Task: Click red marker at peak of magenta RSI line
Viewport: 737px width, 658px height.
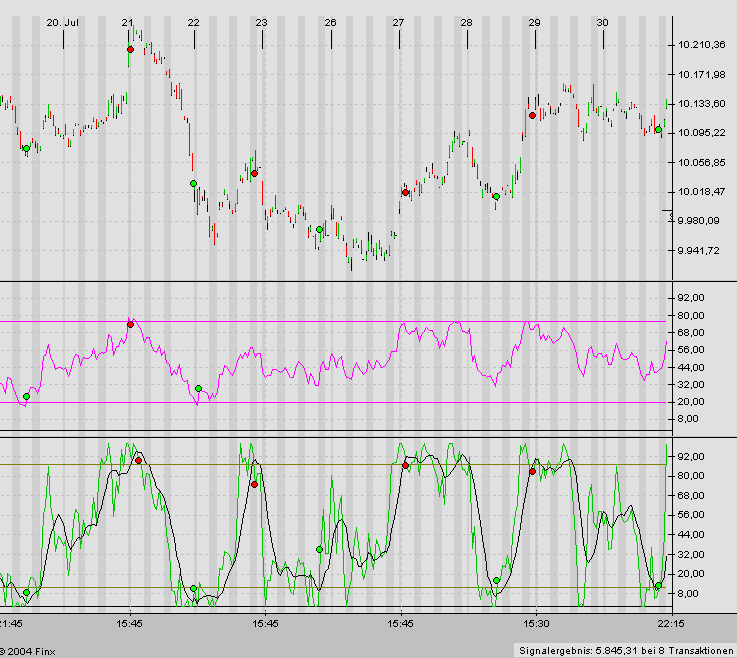Action: coord(130,324)
